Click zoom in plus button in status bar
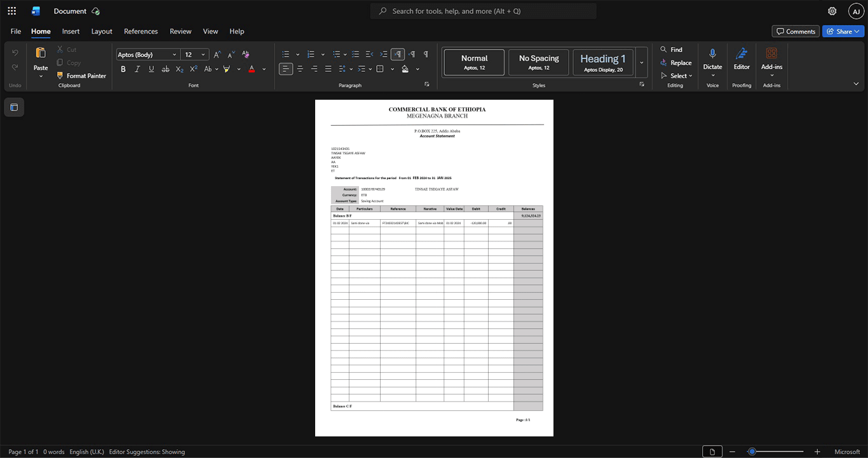Image resolution: width=868 pixels, height=458 pixels. coord(817,452)
